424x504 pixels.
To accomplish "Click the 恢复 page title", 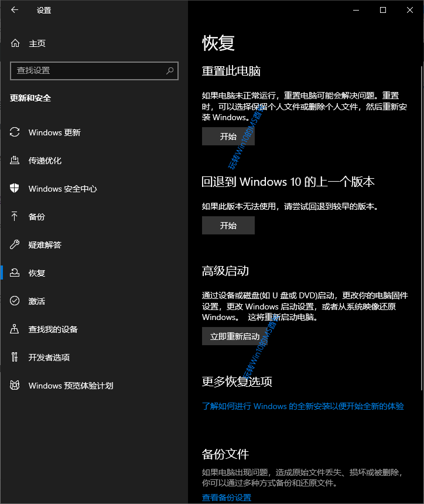I will (218, 43).
